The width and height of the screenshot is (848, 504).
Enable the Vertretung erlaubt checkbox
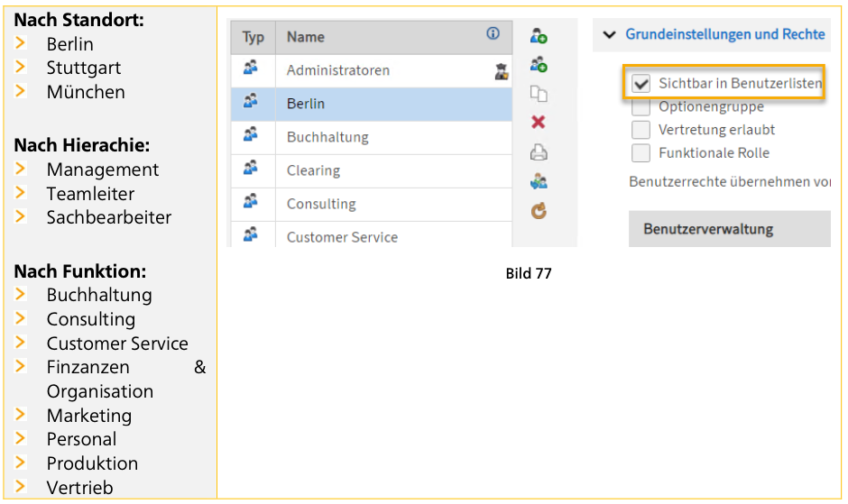(641, 130)
